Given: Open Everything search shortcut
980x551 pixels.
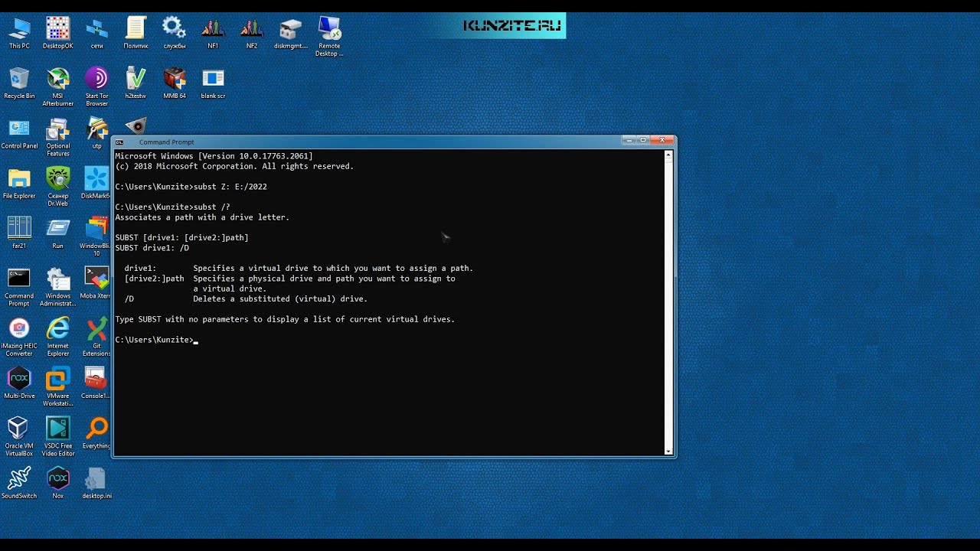Looking at the screenshot, I should pyautogui.click(x=96, y=433).
